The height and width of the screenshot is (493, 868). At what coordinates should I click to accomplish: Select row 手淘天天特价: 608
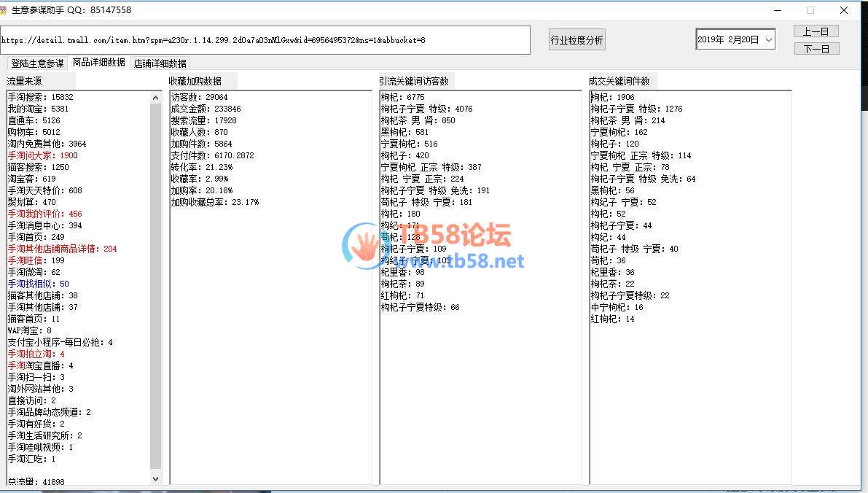(45, 190)
